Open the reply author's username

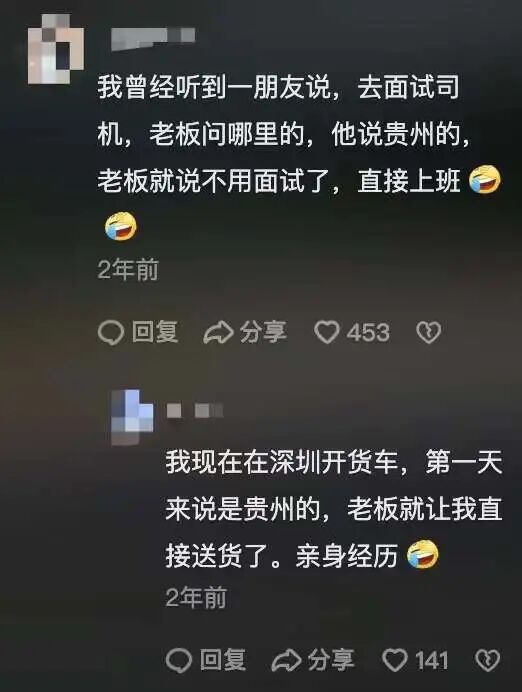(x=195, y=410)
